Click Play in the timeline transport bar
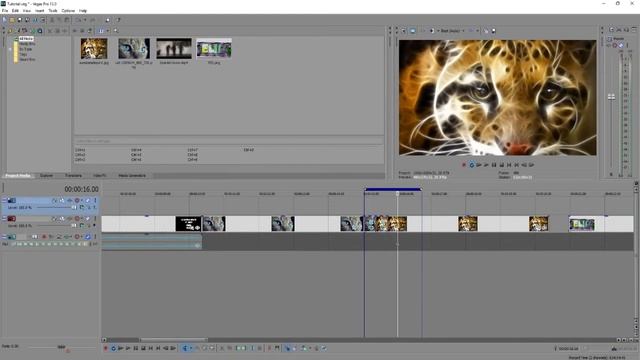Screen dimensions: 640x360 click(128, 348)
